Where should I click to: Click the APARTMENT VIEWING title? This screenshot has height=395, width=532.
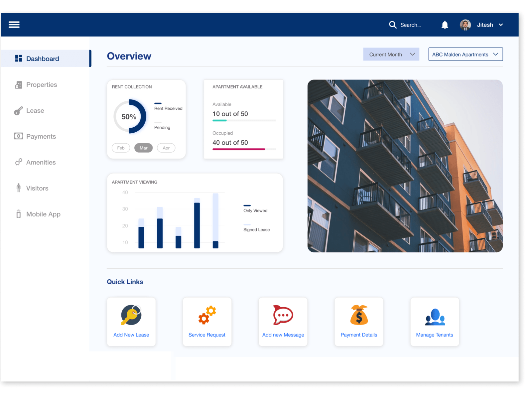click(135, 182)
